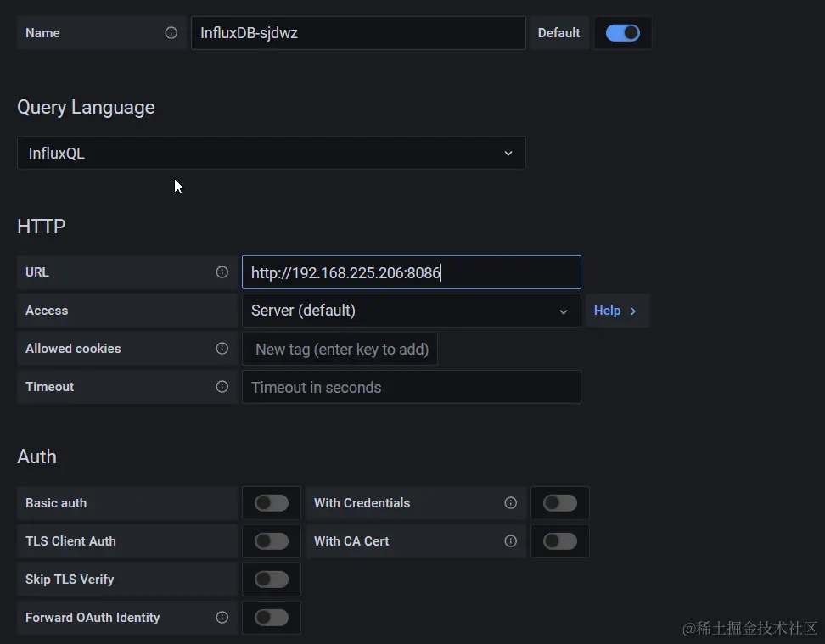825x644 pixels.
Task: Turn on Forward OAuth Identity switch
Action: (272, 617)
